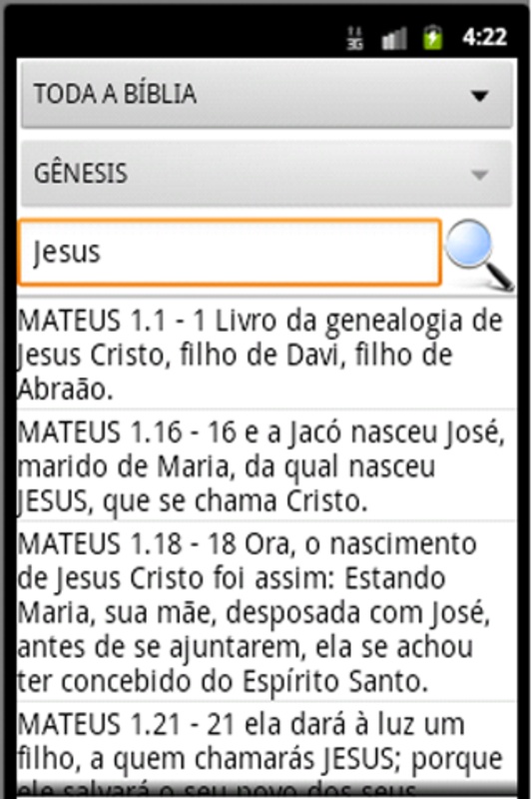Tap the signal strength bars icon

tap(394, 38)
